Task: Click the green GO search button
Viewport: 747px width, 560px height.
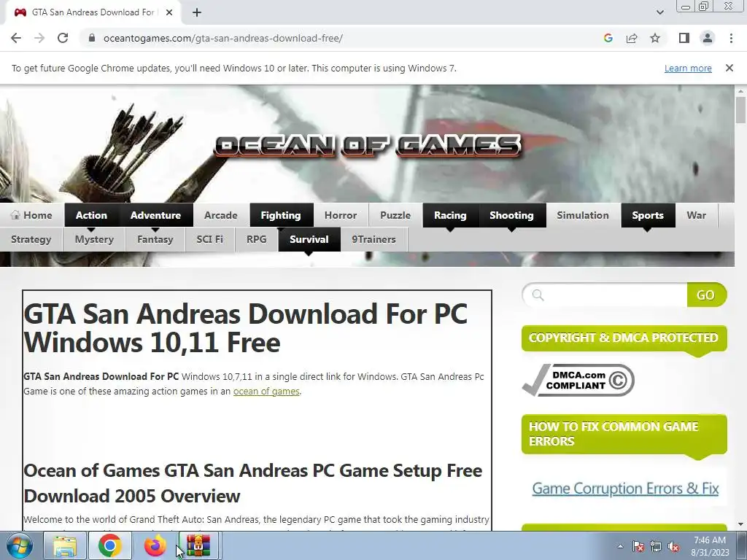Action: pos(706,295)
